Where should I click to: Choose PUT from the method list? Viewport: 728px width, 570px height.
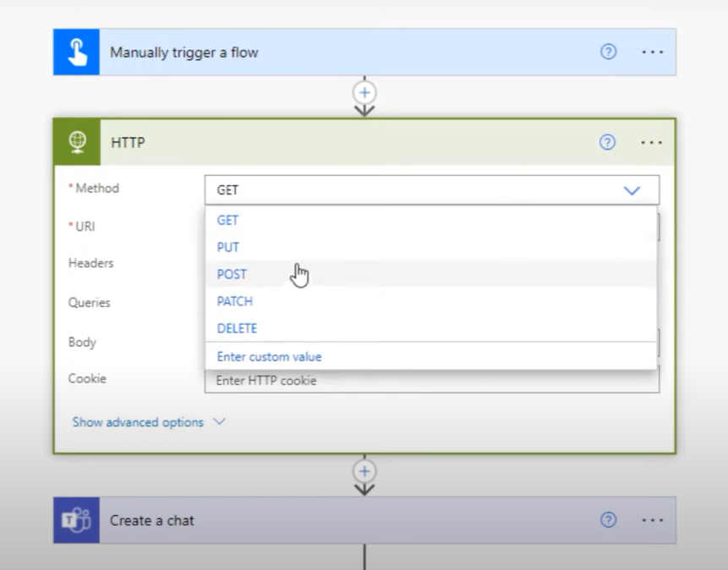click(431, 247)
